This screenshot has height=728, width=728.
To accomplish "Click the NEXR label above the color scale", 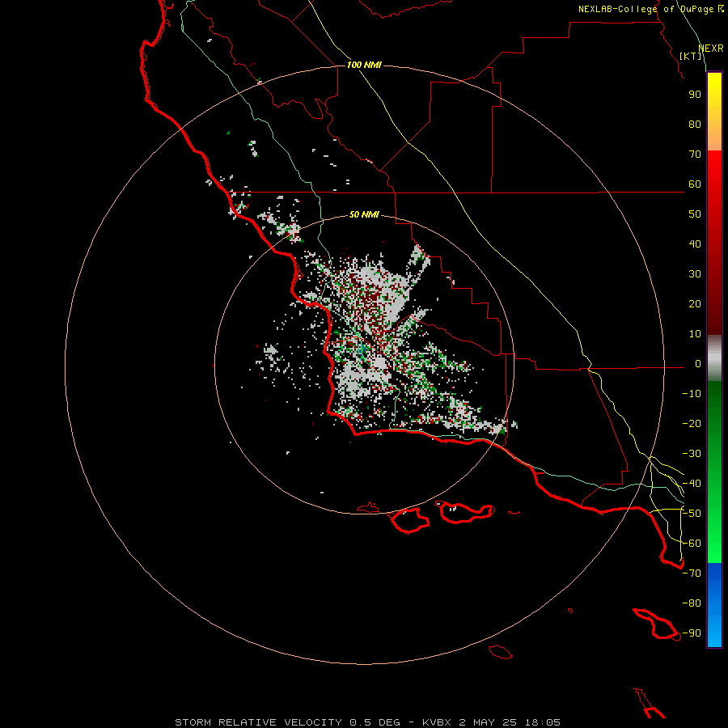I will [x=711, y=49].
